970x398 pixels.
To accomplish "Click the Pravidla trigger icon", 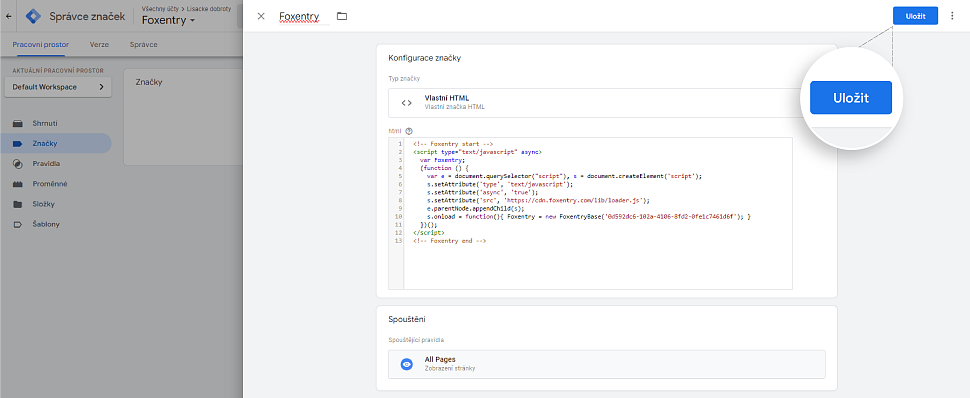I will tap(17, 164).
